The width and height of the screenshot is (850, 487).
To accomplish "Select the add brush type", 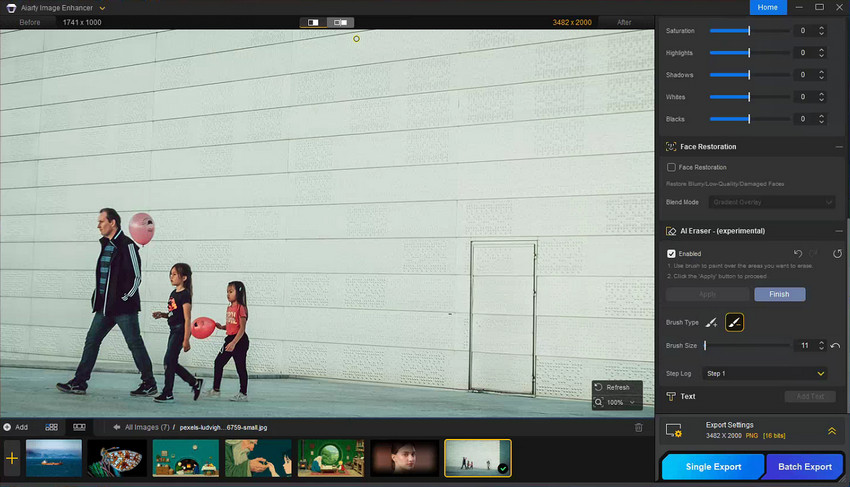I will (x=711, y=323).
